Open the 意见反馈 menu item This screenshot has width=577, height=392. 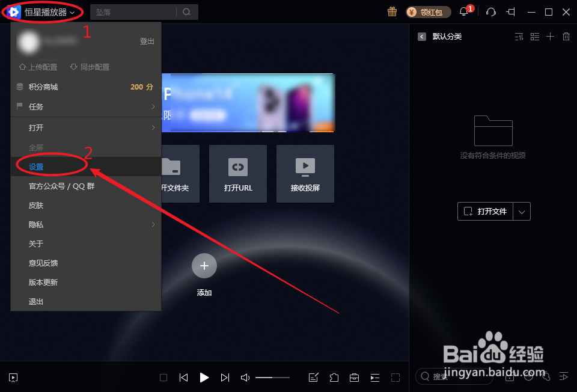[x=86, y=263]
